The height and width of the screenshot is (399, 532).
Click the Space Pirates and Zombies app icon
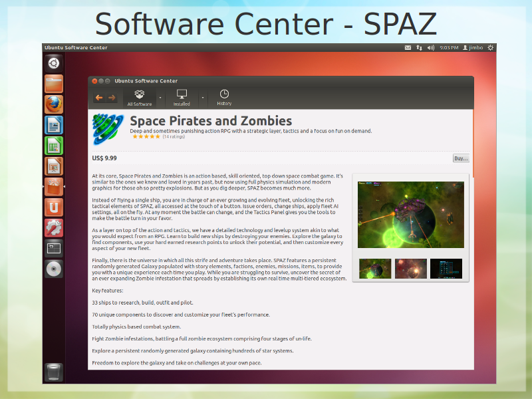108,130
